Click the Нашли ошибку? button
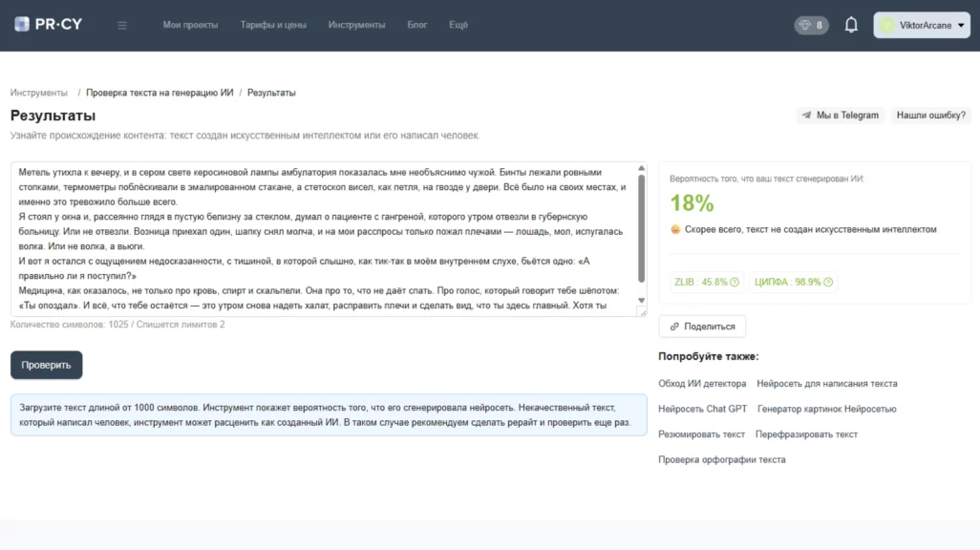This screenshot has height=550, width=980. tap(930, 116)
